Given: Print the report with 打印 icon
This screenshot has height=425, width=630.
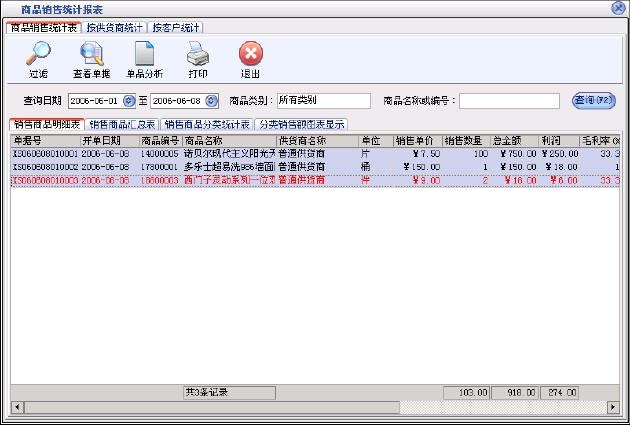Looking at the screenshot, I should tap(198, 58).
